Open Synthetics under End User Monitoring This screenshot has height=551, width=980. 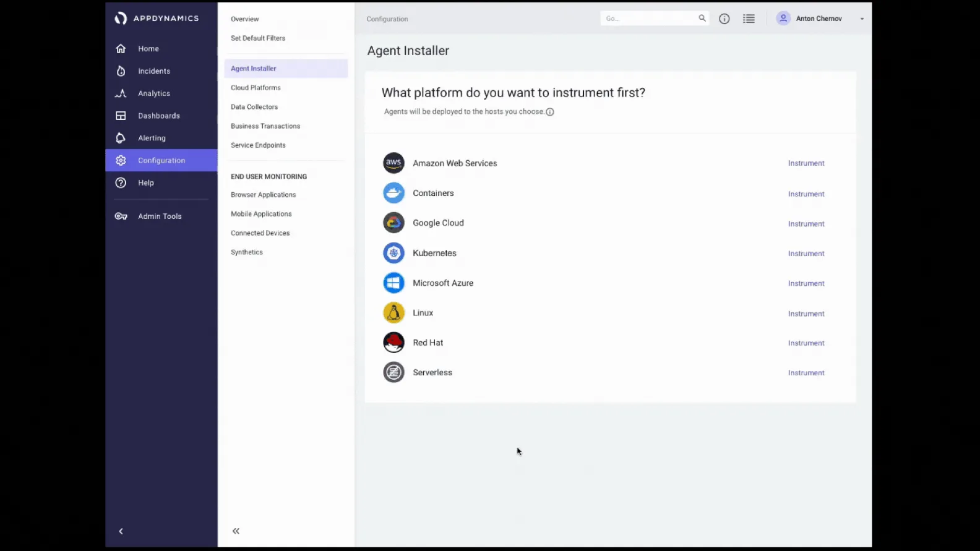pos(247,252)
